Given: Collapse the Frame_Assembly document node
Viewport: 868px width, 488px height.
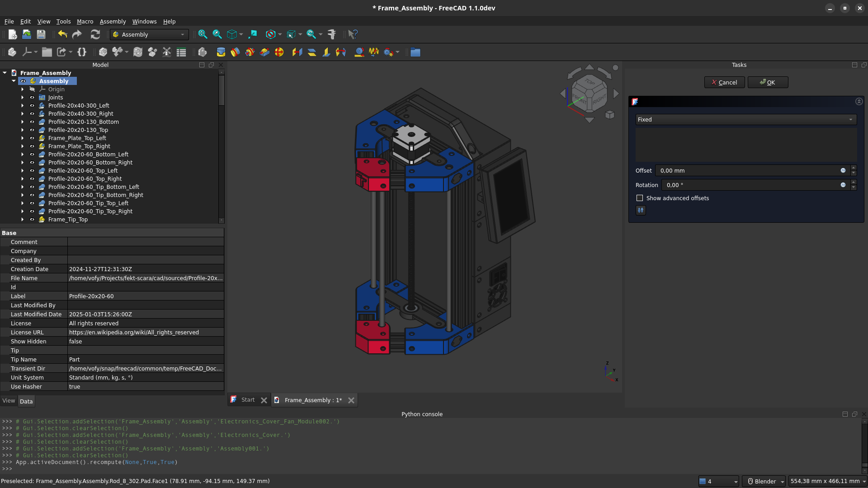Looking at the screenshot, I should pos(5,73).
